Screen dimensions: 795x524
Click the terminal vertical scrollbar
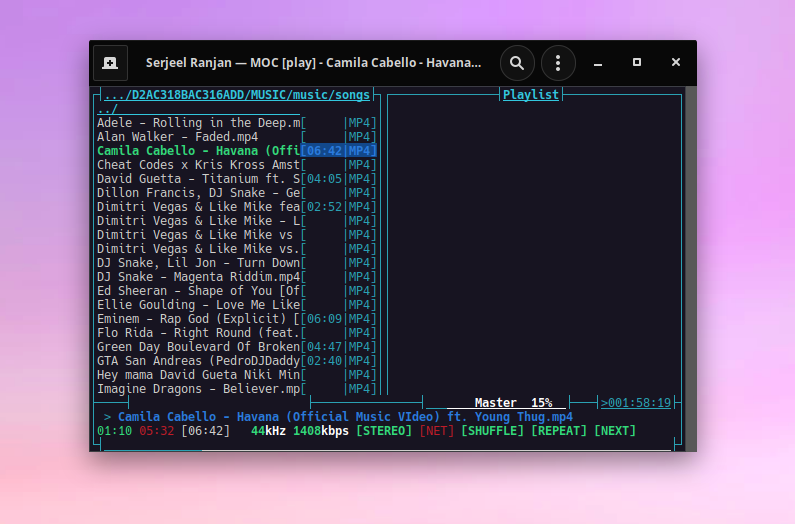point(691,268)
